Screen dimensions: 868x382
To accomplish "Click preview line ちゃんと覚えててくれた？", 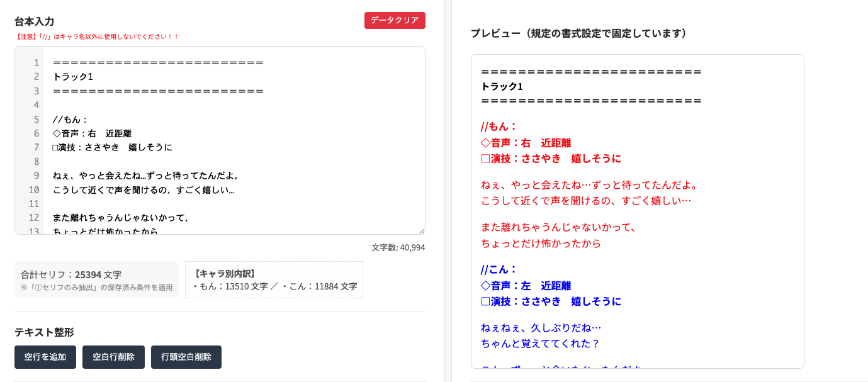I will (x=541, y=344).
